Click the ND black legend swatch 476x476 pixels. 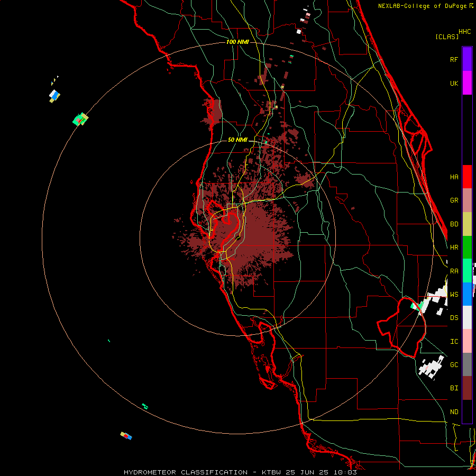467,411
